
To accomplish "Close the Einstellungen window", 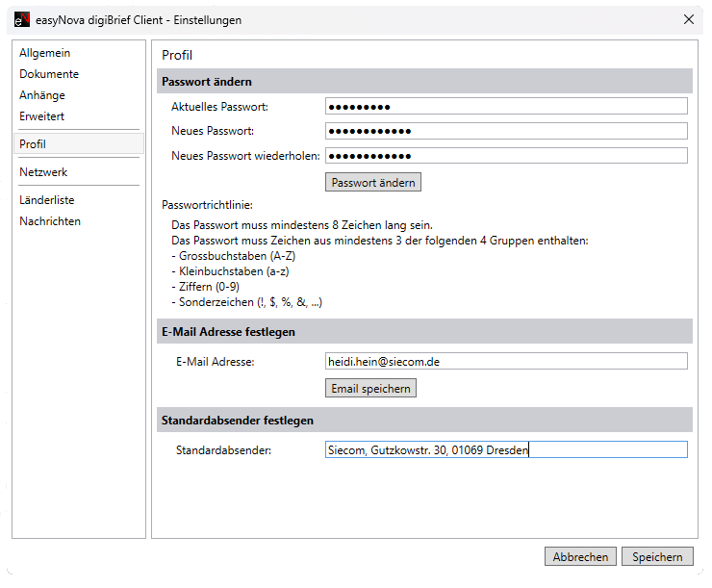I will (688, 19).
